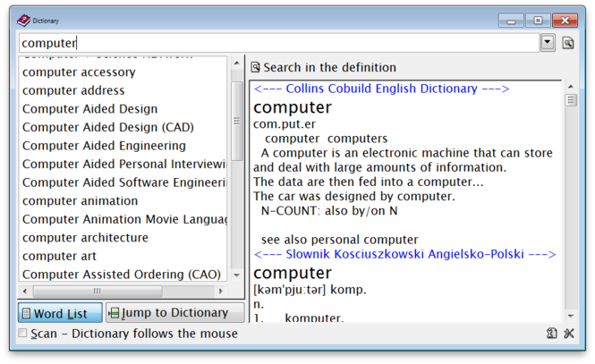
Task: Open the preferences tools icon at bottom right
Action: [x=569, y=334]
